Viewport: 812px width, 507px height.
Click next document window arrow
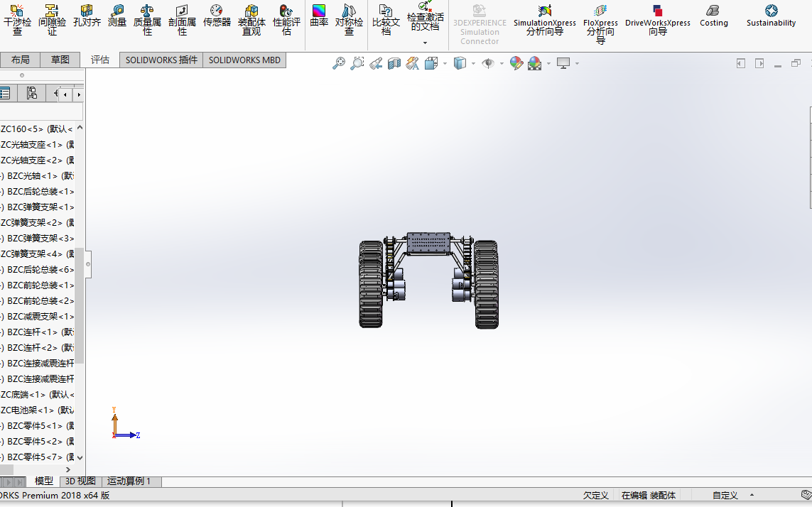pos(759,63)
